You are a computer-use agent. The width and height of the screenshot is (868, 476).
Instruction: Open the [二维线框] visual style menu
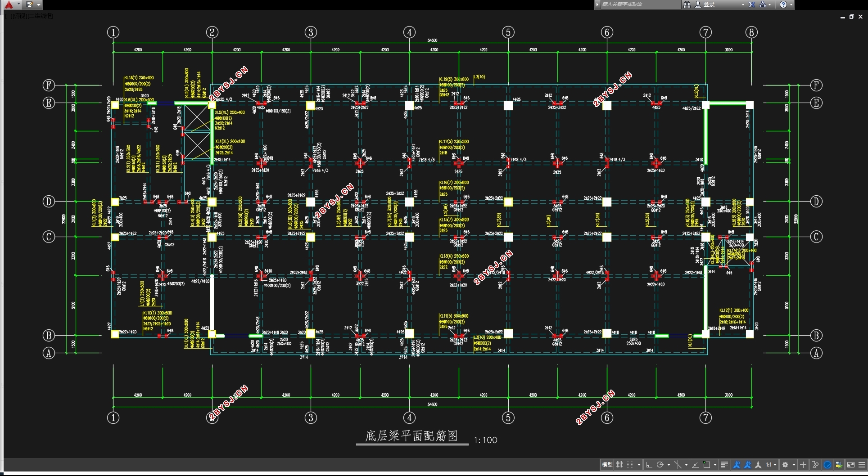pyautogui.click(x=41, y=16)
